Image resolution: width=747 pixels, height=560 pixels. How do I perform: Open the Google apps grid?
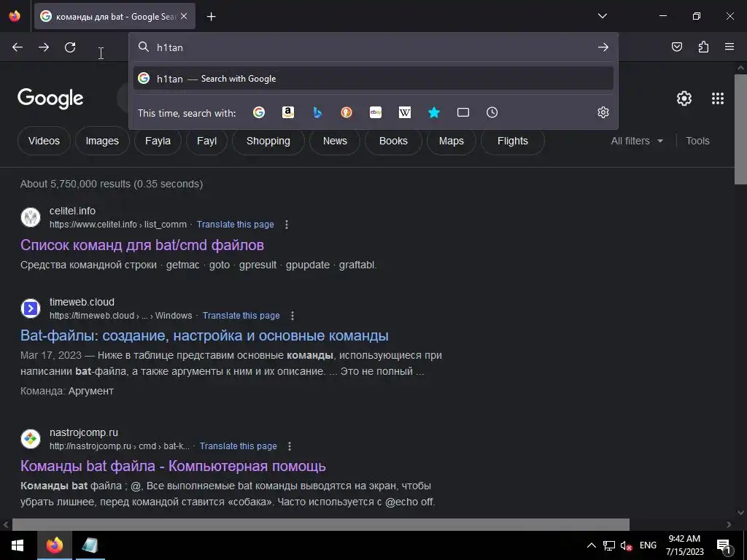pyautogui.click(x=718, y=98)
